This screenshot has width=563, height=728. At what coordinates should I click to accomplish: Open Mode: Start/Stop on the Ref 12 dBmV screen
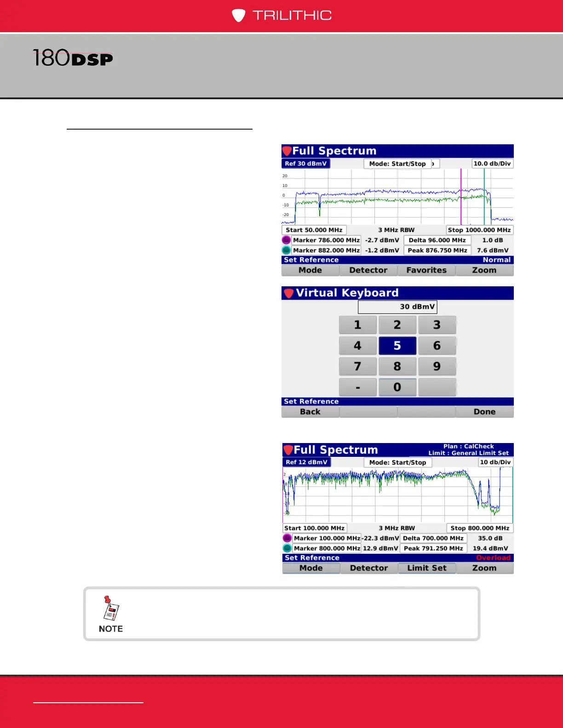pos(398,462)
